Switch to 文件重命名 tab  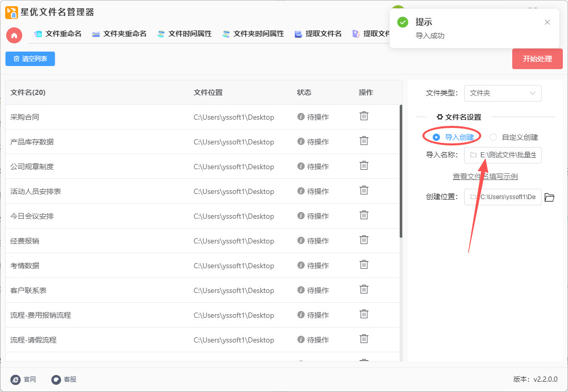pos(58,34)
